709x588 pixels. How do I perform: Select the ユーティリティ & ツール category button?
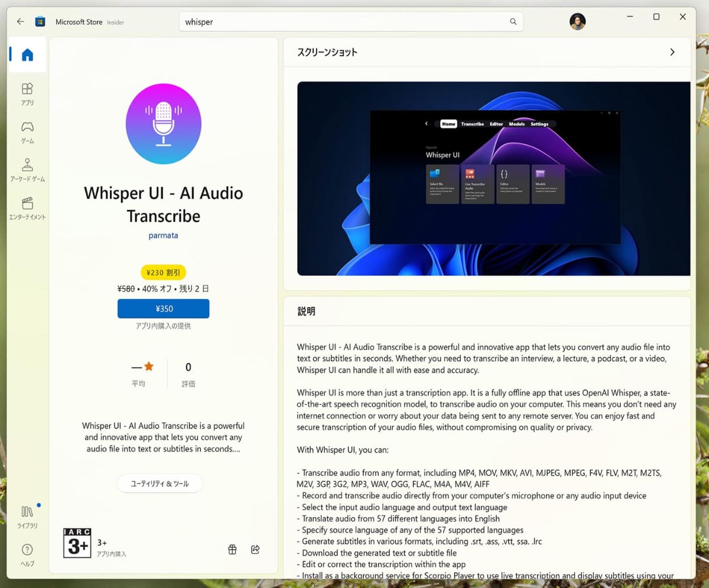point(160,483)
